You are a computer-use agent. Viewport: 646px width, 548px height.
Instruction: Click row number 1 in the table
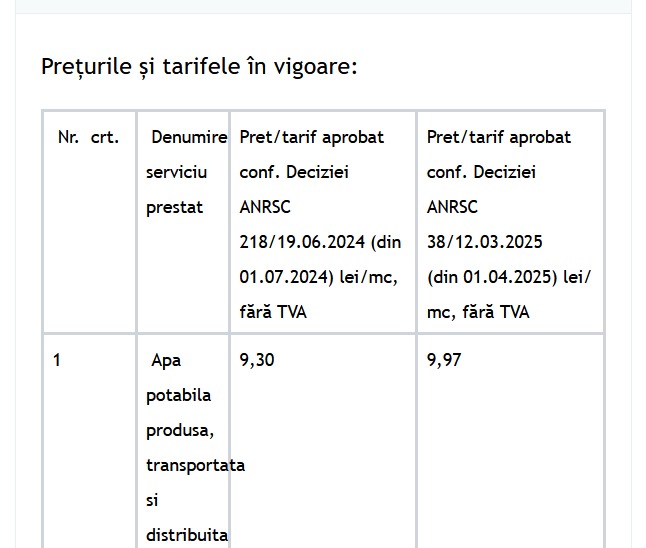(x=57, y=360)
